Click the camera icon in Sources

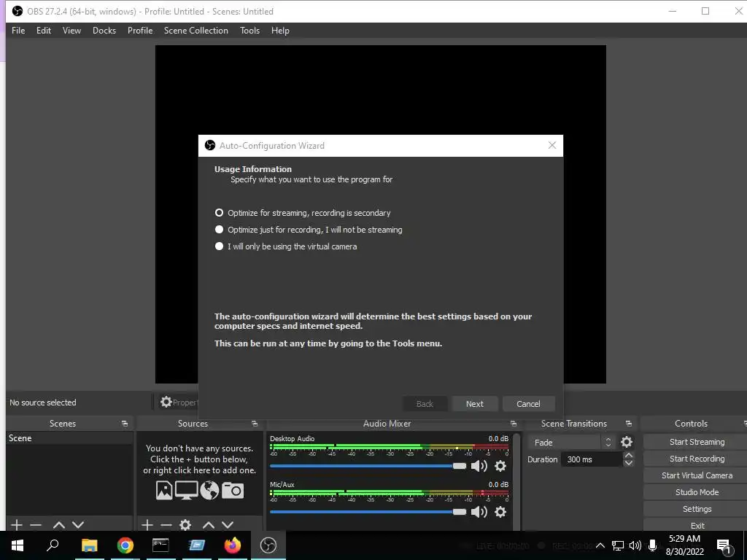233,490
